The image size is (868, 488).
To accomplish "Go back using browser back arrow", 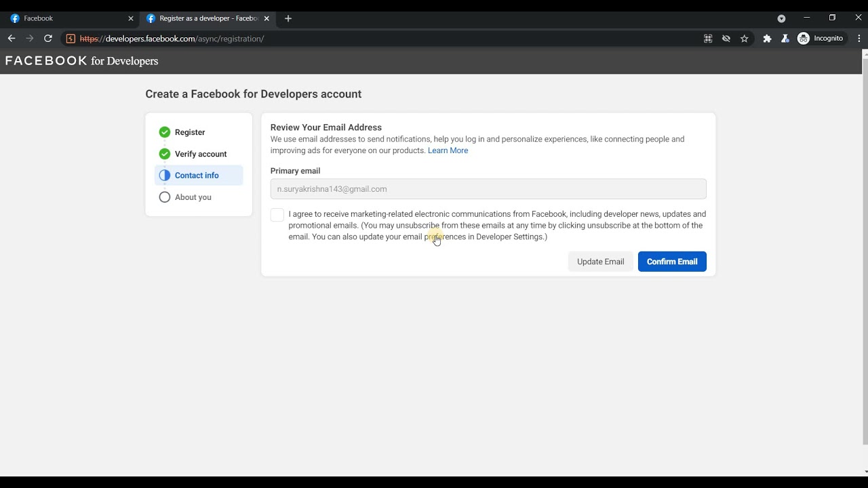I will pyautogui.click(x=12, y=39).
